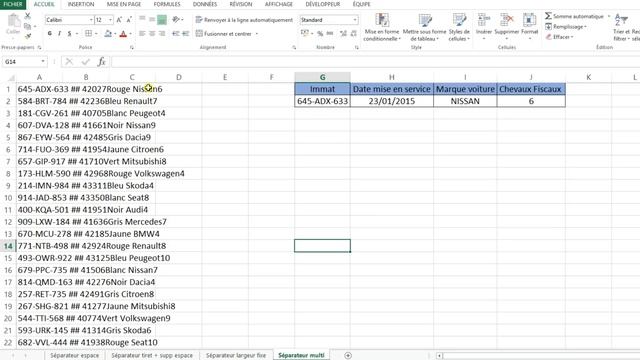Decrease font size with the smaller A icon
Image resolution: width=640 pixels, height=360 pixels.
click(x=129, y=20)
